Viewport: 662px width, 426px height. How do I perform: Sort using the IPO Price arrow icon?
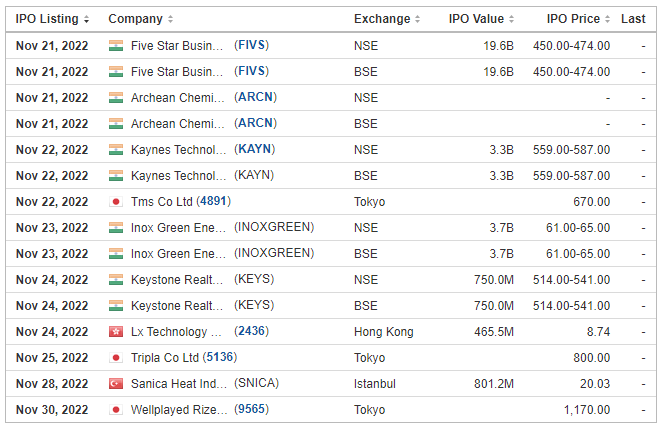tap(607, 19)
